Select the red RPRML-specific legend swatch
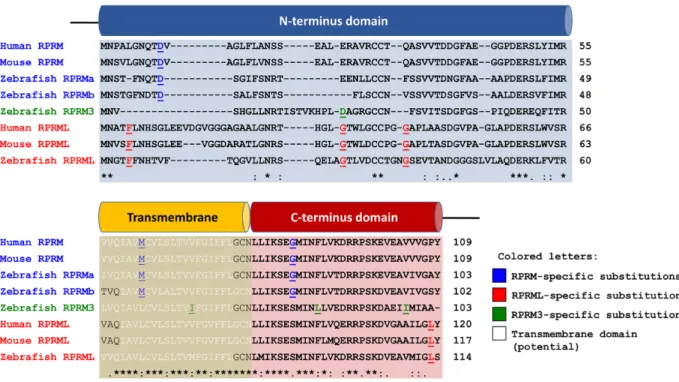This screenshot has height=382, width=679. pyautogui.click(x=499, y=295)
